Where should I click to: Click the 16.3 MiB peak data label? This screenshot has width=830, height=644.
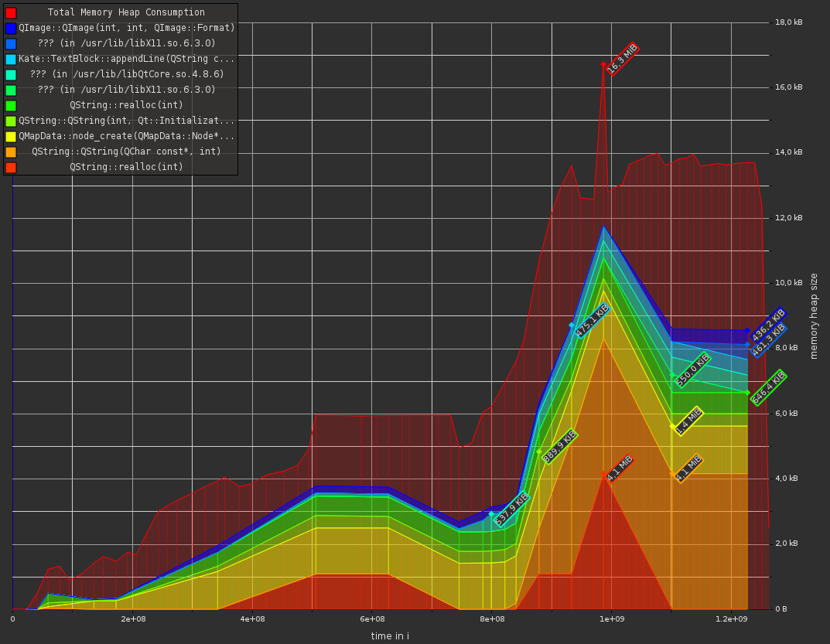click(x=622, y=59)
